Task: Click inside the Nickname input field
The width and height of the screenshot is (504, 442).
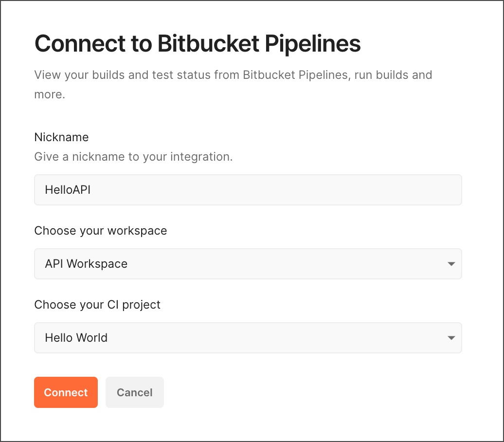Action: [x=248, y=190]
